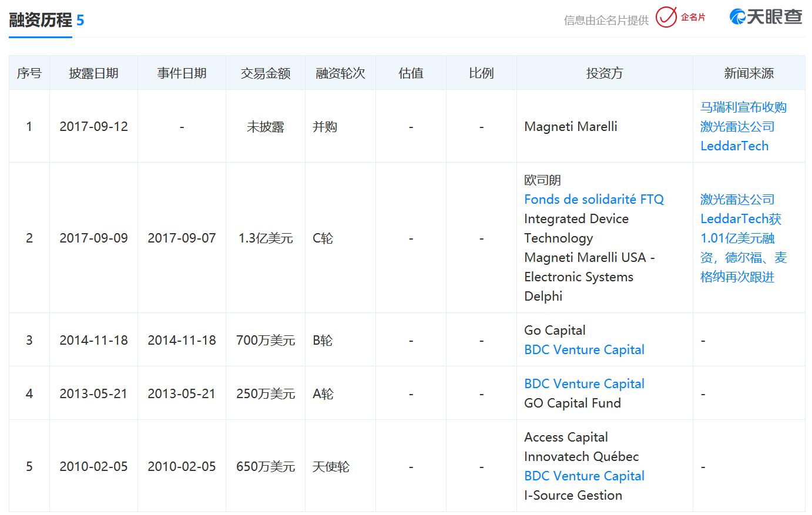This screenshot has width=812, height=515.
Task: Click the 信息由企名片提供 attribution text
Action: [606, 20]
